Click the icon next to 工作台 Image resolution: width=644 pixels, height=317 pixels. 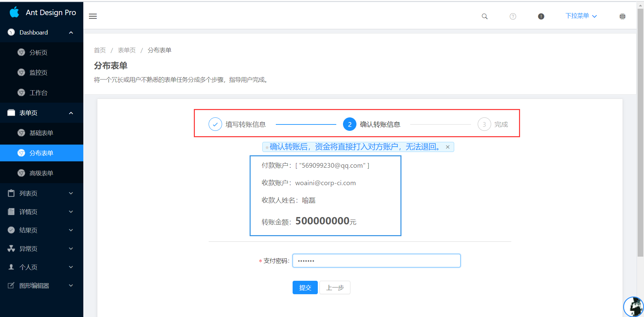point(21,93)
